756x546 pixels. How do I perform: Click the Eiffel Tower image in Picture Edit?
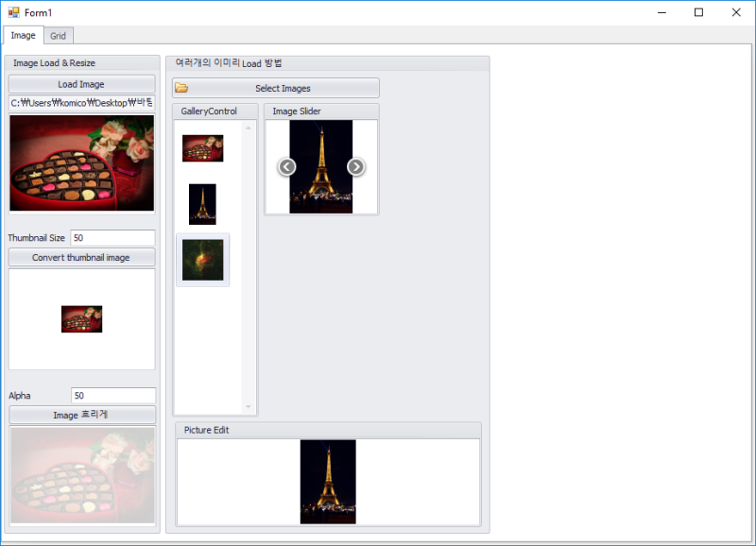[x=327, y=480]
